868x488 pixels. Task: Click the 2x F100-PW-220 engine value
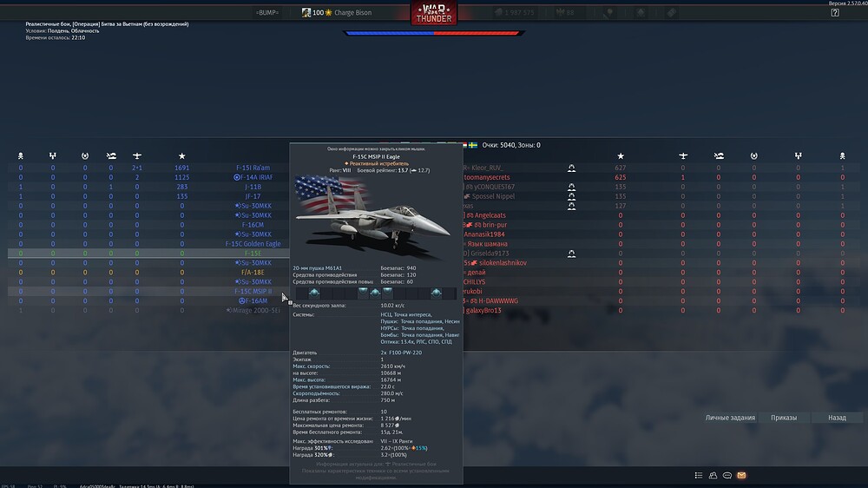click(x=401, y=353)
